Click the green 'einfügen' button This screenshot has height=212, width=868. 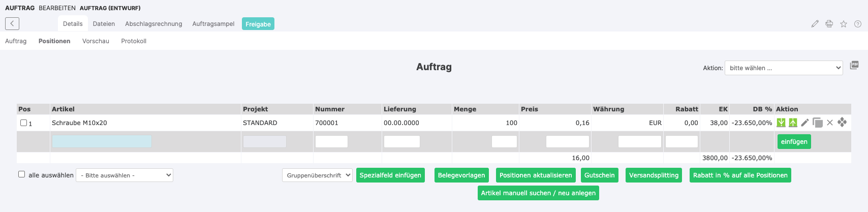(x=794, y=142)
